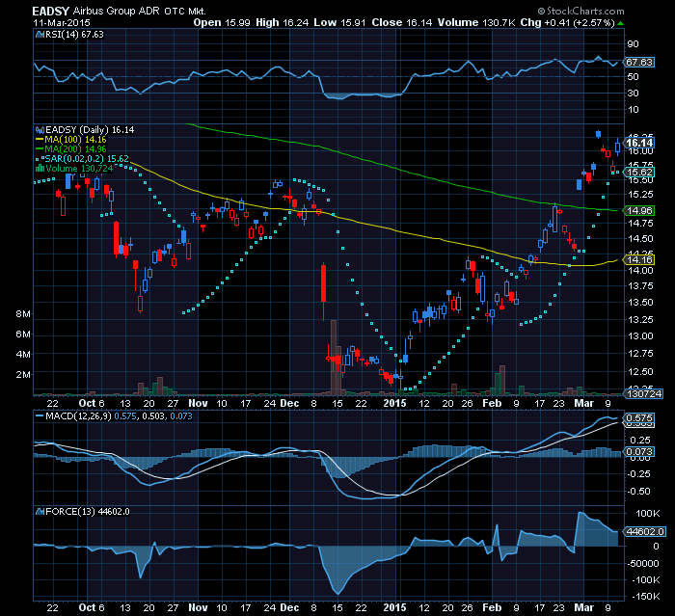Click the 0.073 MACD histogram axis tag
Image resolution: width=675 pixels, height=616 pixels.
point(638,451)
